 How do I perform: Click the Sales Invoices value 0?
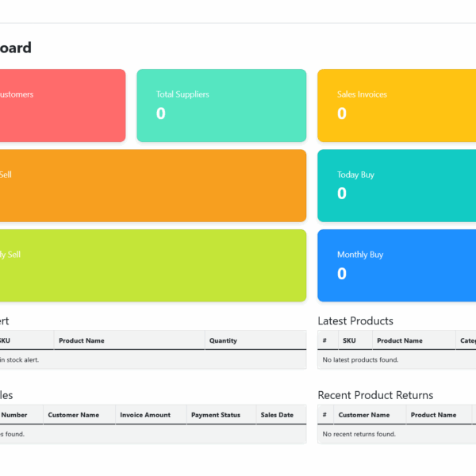[341, 113]
